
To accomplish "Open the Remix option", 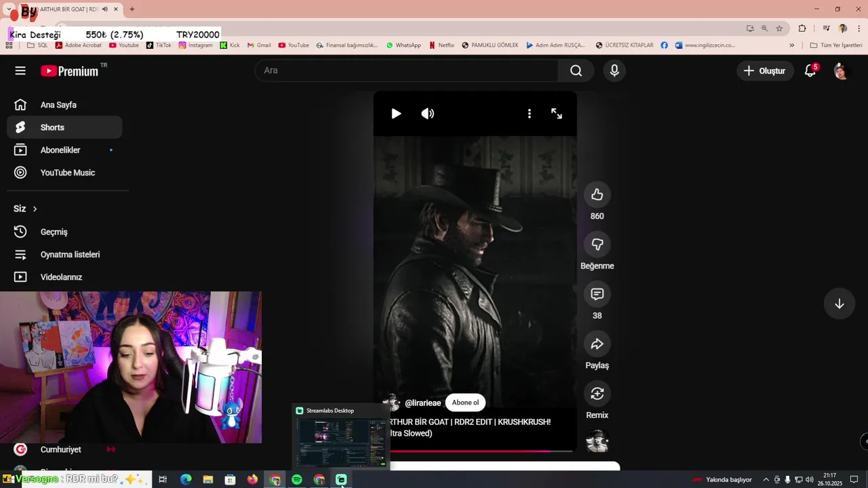I will [x=597, y=394].
